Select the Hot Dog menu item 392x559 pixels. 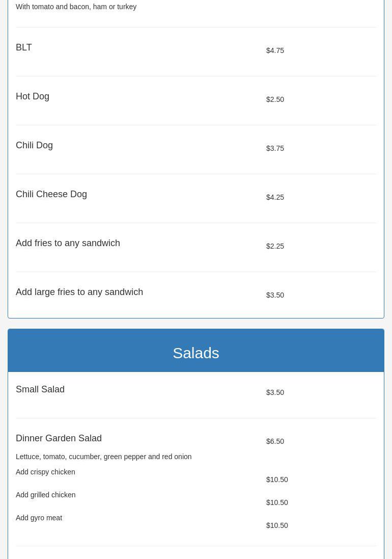[x=33, y=96]
